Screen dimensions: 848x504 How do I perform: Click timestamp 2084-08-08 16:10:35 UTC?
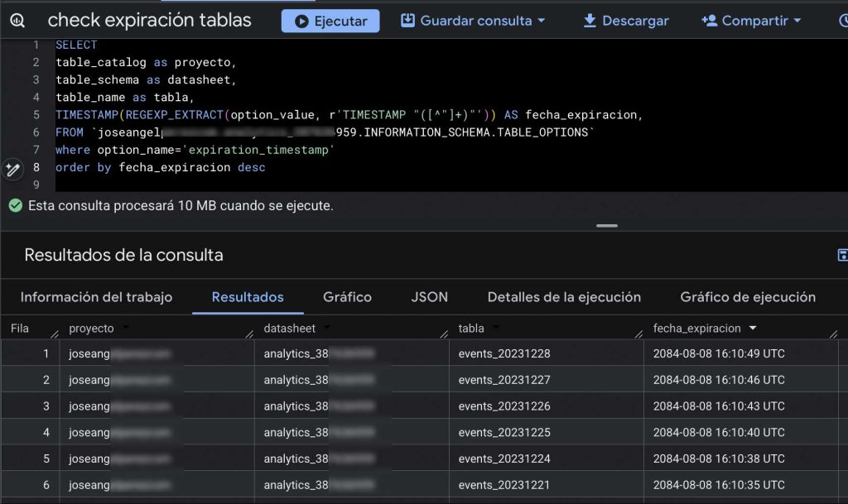coord(719,485)
